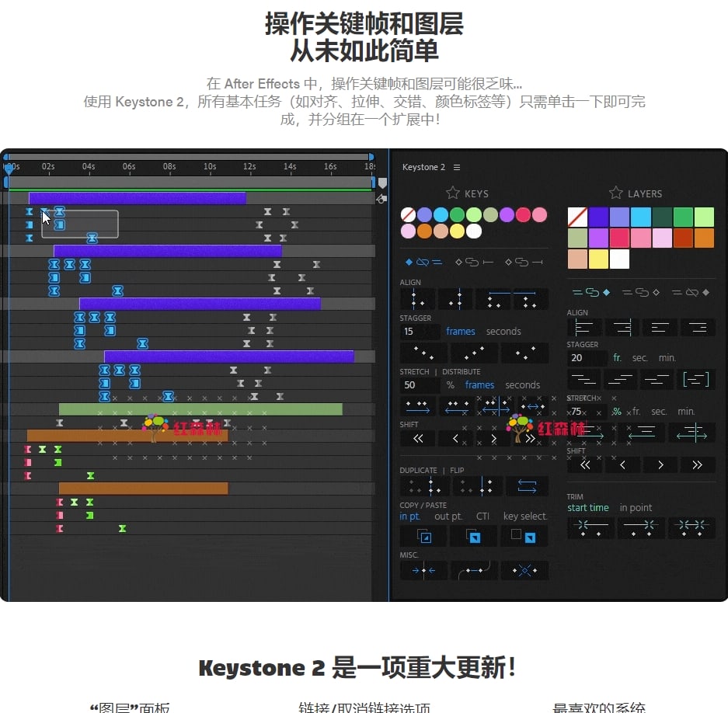Select the green layer bar in timeline

pyautogui.click(x=200, y=409)
